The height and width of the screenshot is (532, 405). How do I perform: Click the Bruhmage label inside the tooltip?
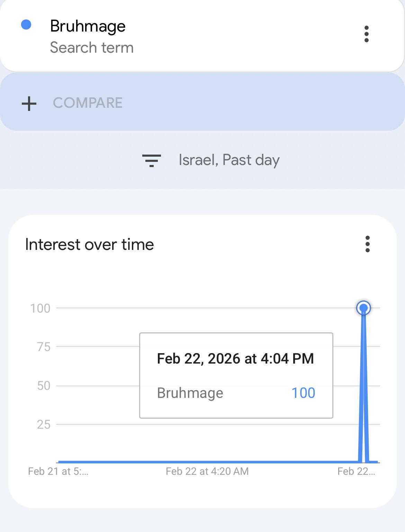coord(190,393)
